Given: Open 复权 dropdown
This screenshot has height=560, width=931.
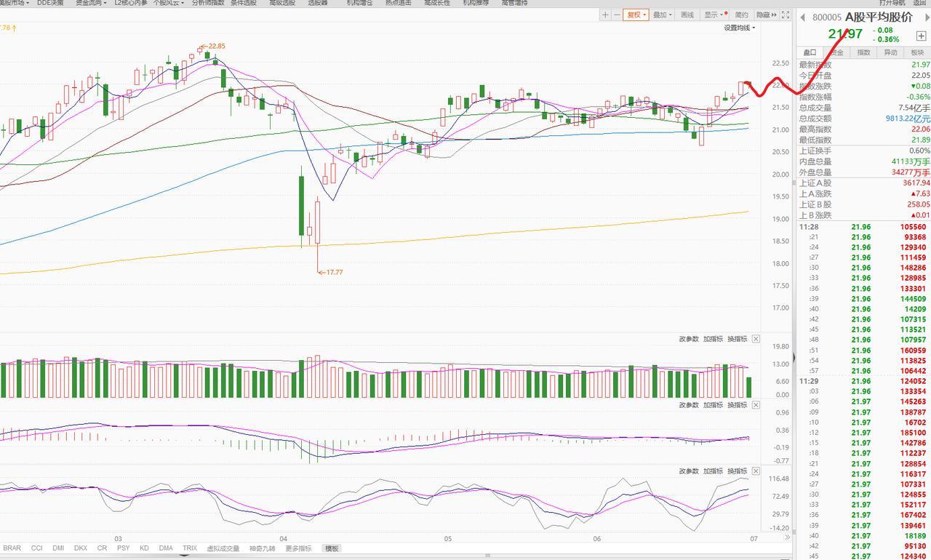Looking at the screenshot, I should (636, 15).
